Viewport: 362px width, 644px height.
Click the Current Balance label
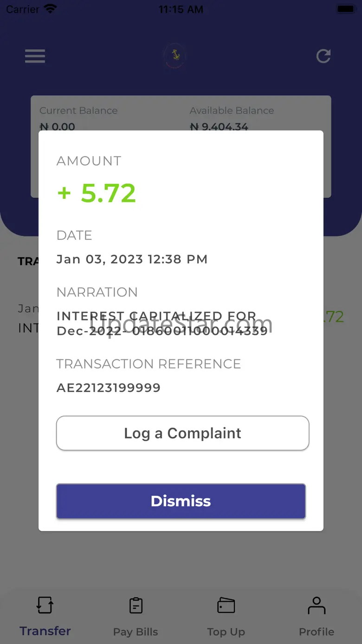coord(78,111)
